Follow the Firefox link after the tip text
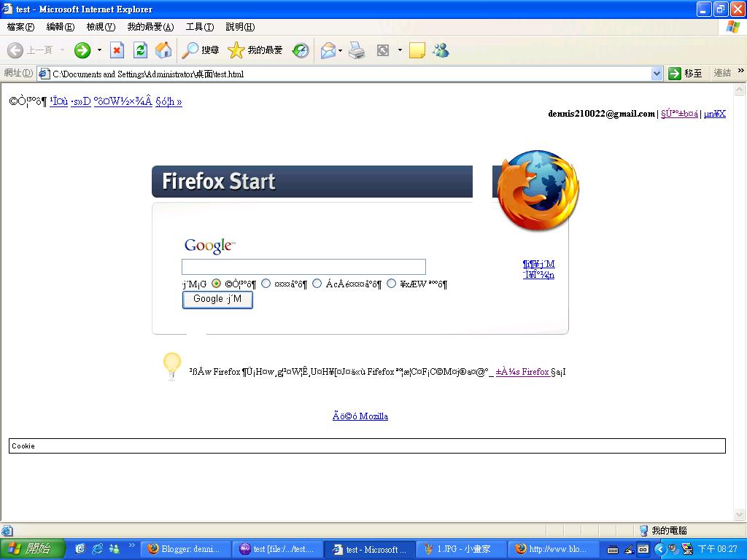Viewport: 747px width, 560px height. pos(522,372)
